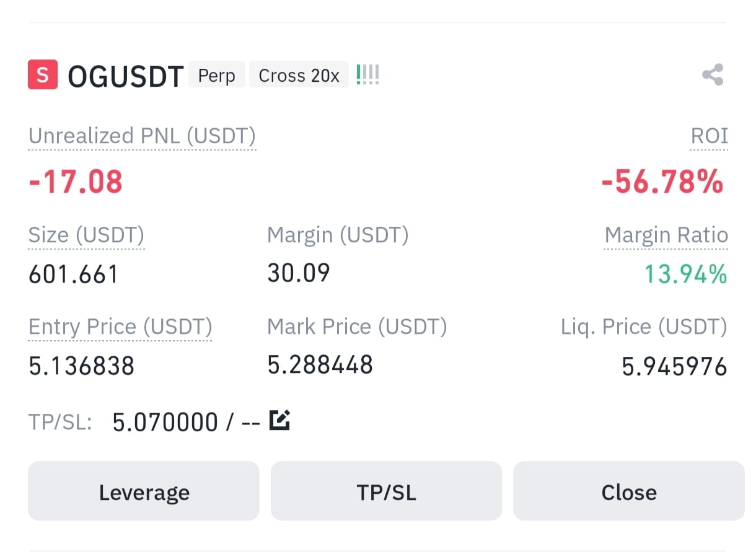Check the ADL indicator bars next to Cross 20x
Viewport: 756px width, 554px height.
tap(367, 76)
